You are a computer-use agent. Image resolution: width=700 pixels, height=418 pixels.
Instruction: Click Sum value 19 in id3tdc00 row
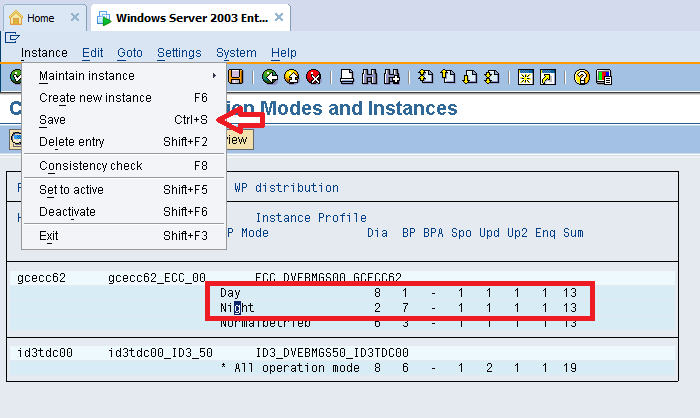(570, 368)
